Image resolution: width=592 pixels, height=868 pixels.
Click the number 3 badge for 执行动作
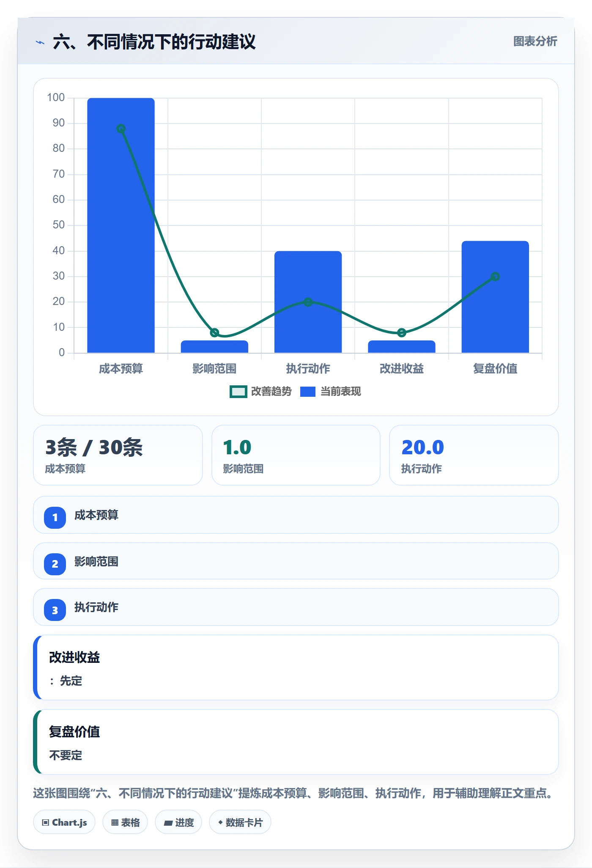tap(55, 610)
